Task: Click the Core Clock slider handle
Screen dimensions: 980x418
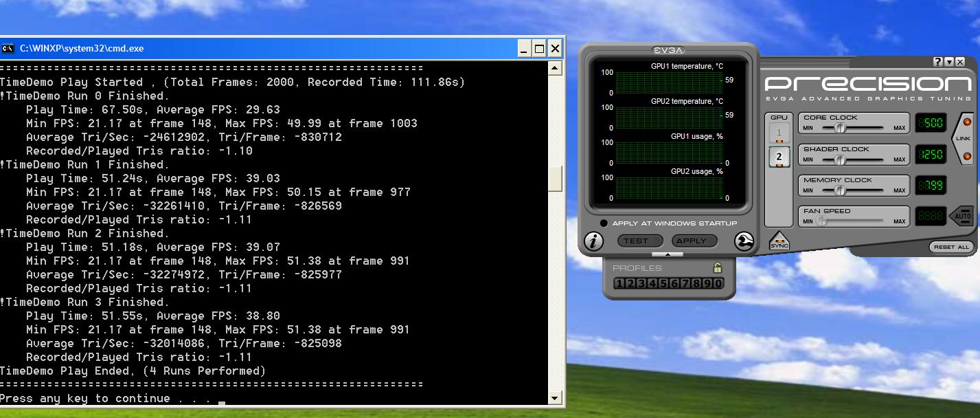Action: click(839, 128)
